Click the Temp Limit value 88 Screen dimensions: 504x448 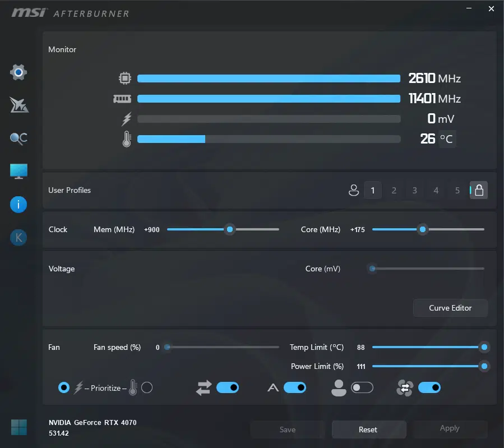pyautogui.click(x=360, y=348)
